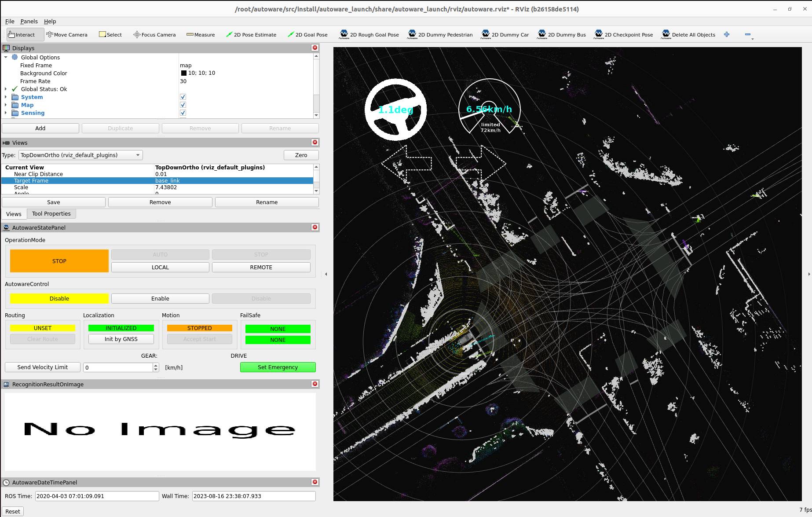Switch operation mode to REMOTE
The width and height of the screenshot is (812, 517).
(261, 267)
